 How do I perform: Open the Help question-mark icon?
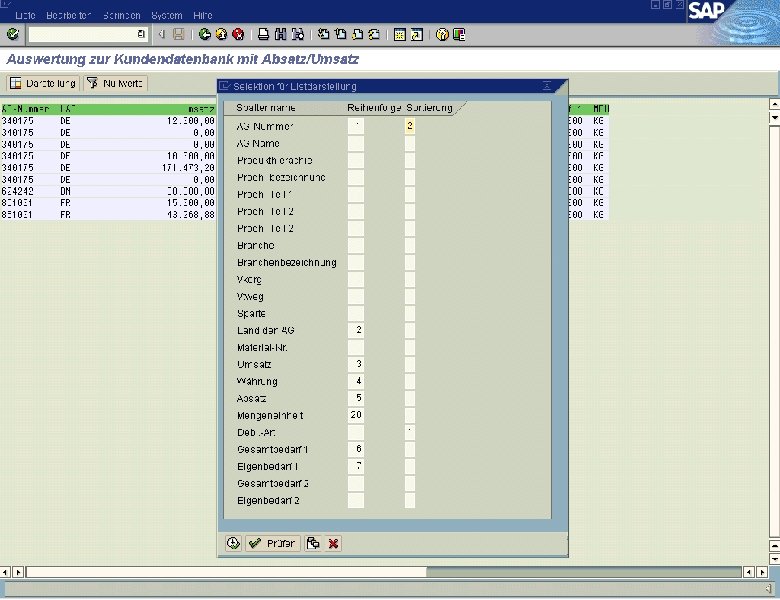(x=442, y=34)
